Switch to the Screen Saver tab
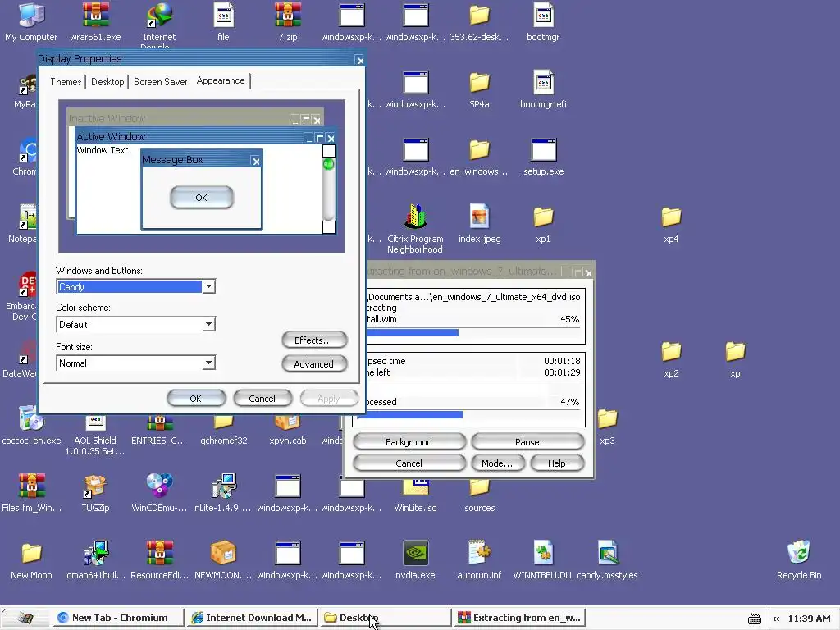Viewport: 840px width, 630px height. (160, 81)
